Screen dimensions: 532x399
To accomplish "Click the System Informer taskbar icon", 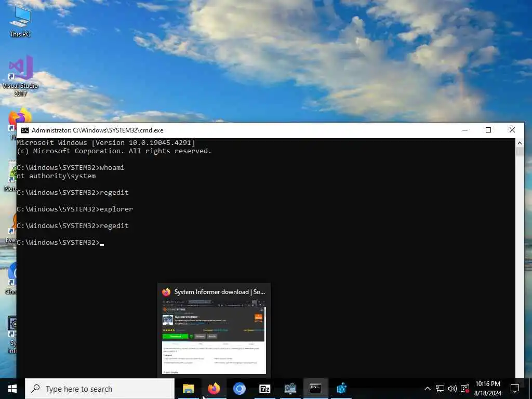I will [x=290, y=389].
